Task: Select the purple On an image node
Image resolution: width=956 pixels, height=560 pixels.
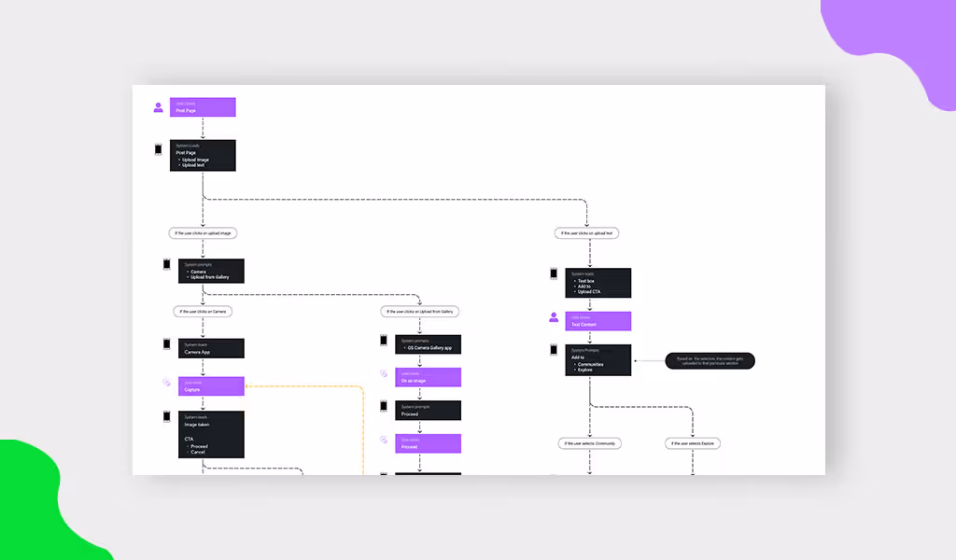Action: 428,377
